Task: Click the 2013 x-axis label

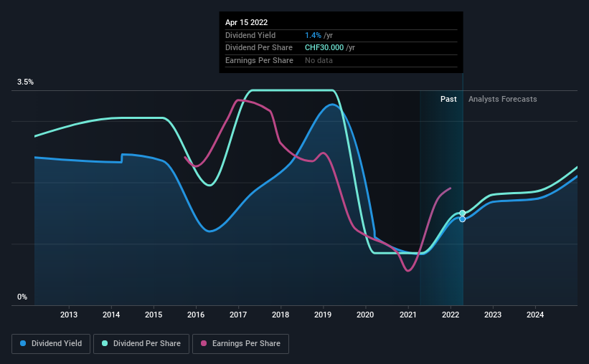Action: point(69,315)
